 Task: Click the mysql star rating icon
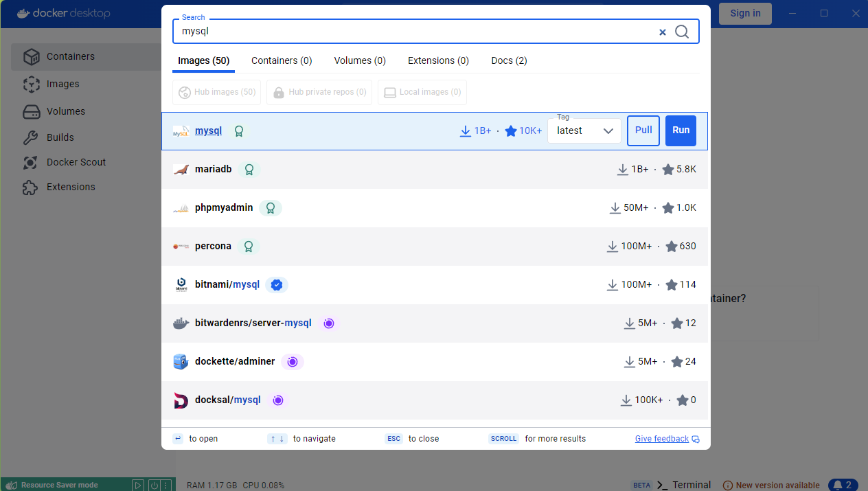[511, 130]
